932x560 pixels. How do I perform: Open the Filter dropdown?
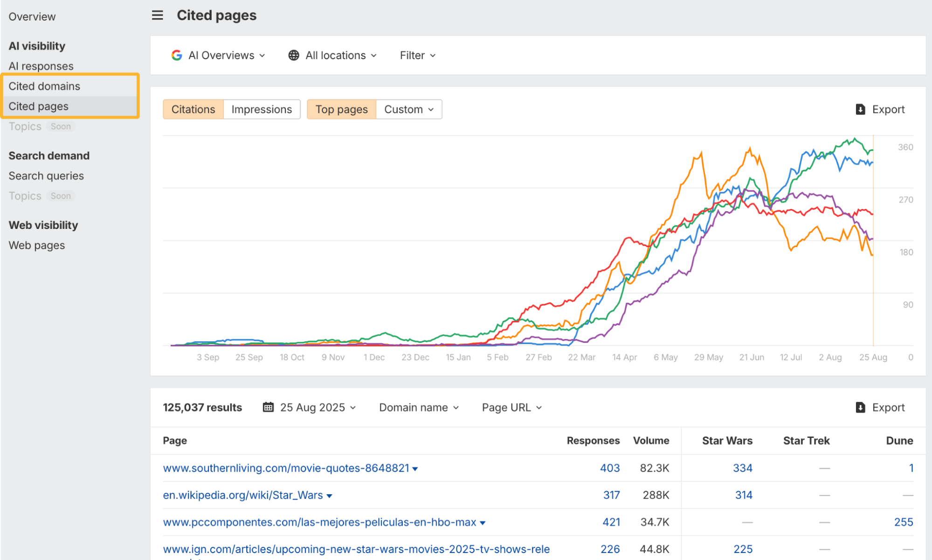(417, 55)
